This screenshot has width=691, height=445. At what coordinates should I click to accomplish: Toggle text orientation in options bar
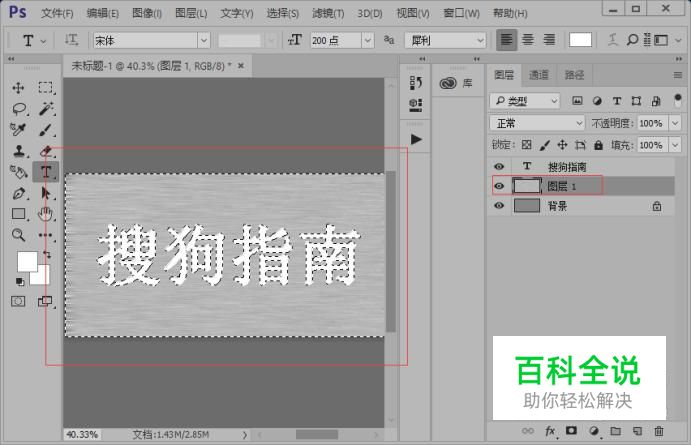pyautogui.click(x=71, y=41)
